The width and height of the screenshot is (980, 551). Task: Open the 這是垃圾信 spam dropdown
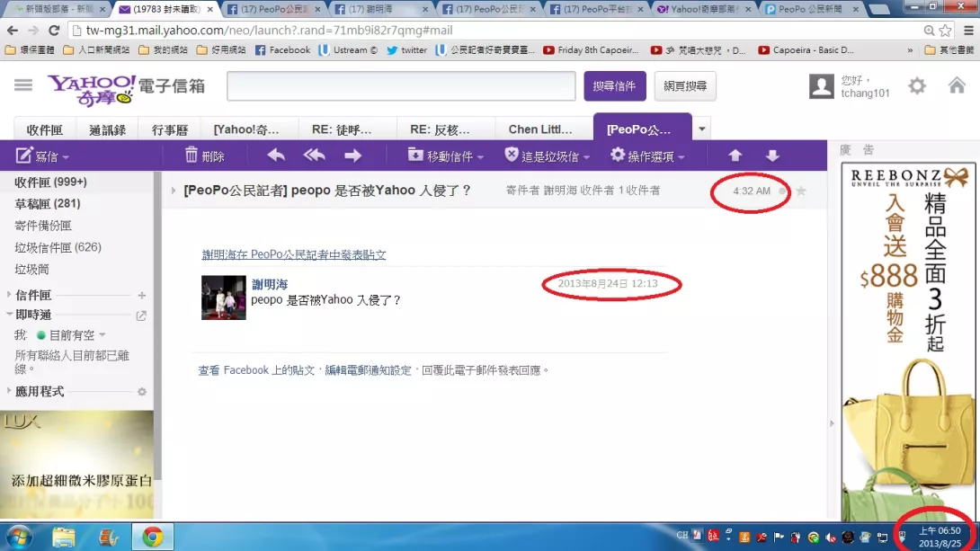[548, 156]
